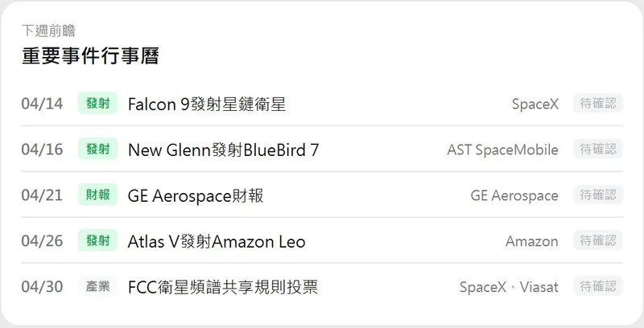Click the 產業 tag on the 04/30 row

tap(98, 287)
